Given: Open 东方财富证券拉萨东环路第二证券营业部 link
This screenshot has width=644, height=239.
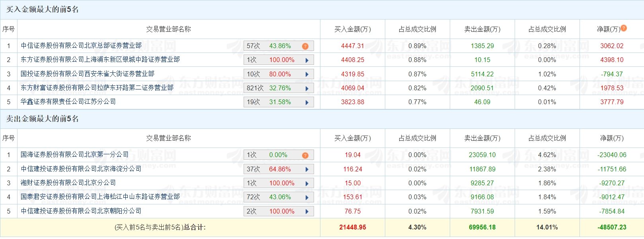Looking at the screenshot, I should pos(97,88).
